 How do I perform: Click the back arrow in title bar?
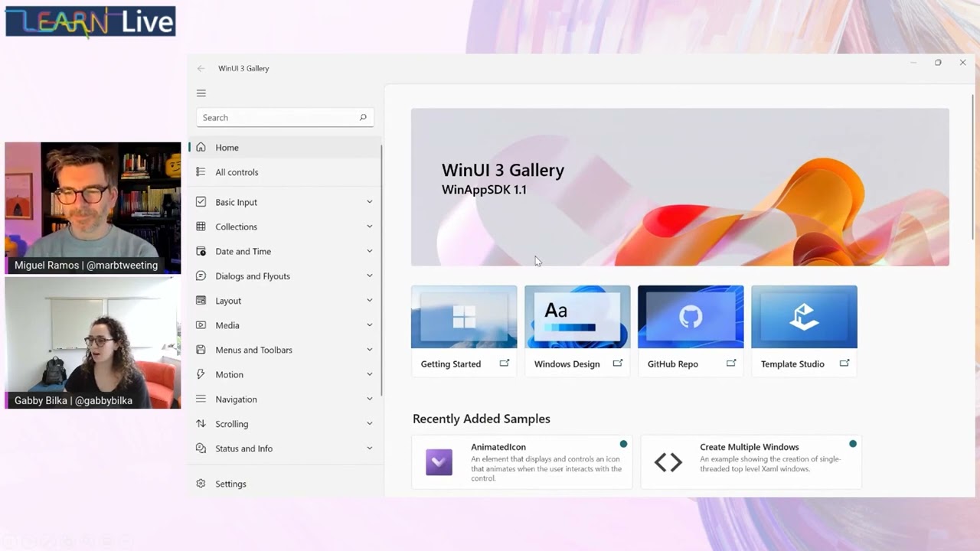point(201,68)
